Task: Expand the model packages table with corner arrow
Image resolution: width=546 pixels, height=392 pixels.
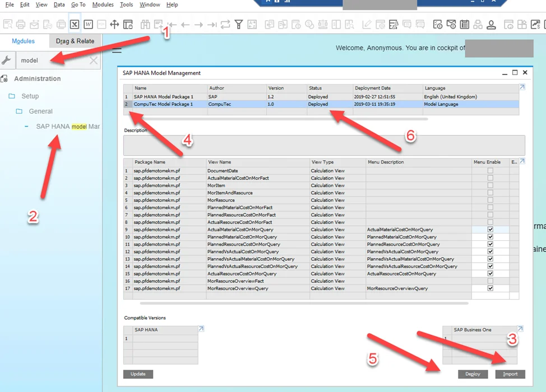Action: pyautogui.click(x=522, y=87)
